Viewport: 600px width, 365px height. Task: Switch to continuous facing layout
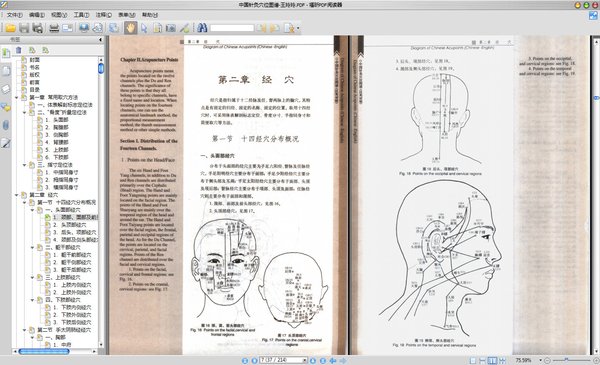502,360
